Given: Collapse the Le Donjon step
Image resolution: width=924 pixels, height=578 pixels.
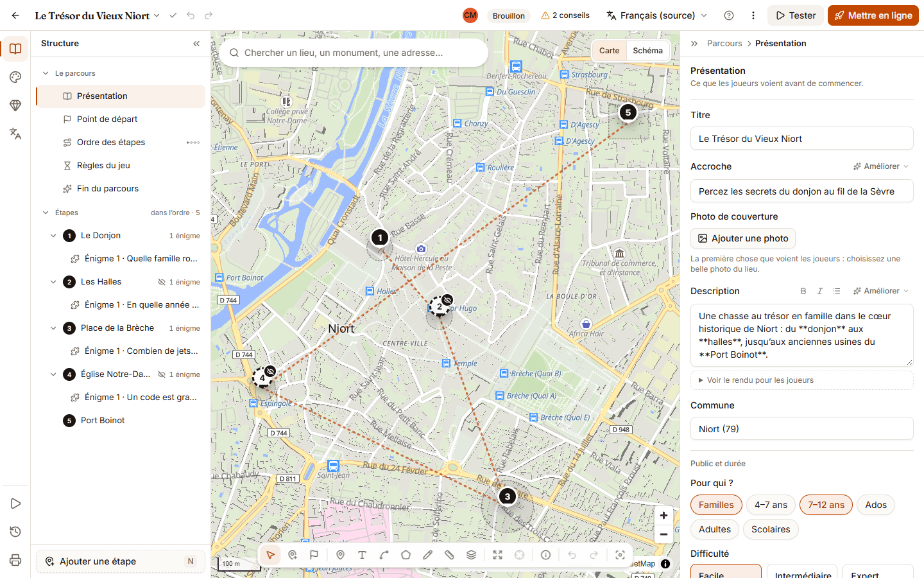Looking at the screenshot, I should pos(53,236).
